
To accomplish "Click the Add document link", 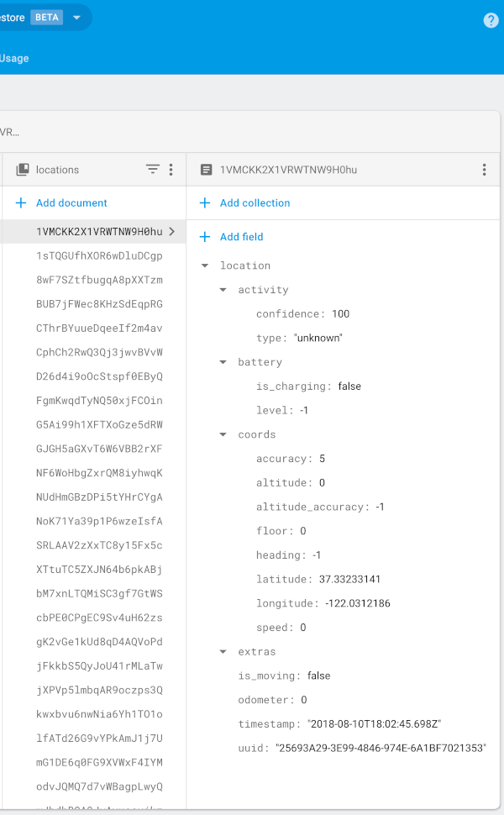I will (71, 202).
